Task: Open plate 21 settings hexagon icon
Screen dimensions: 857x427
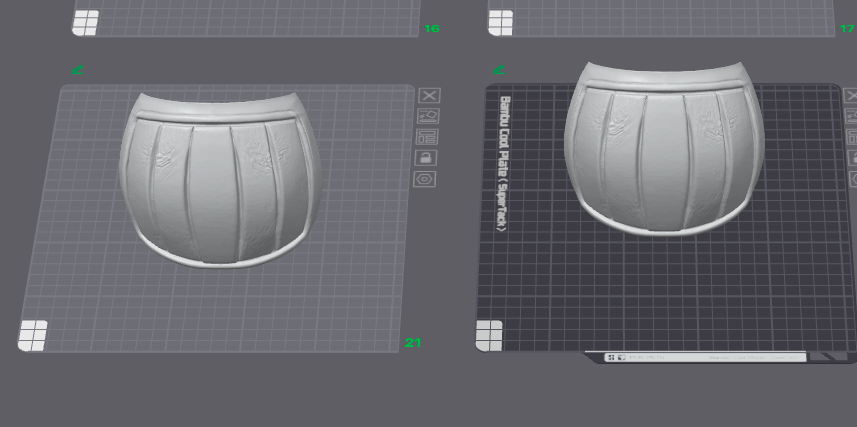Action: coord(425,179)
